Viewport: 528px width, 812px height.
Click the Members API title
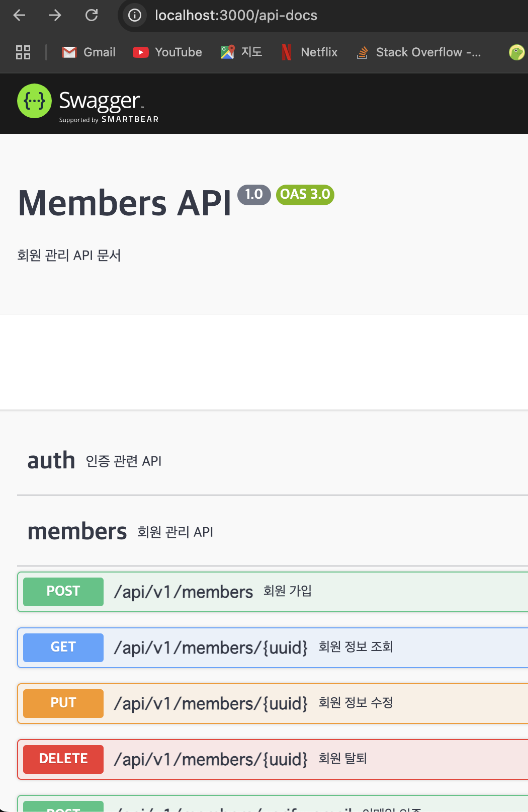[125, 203]
